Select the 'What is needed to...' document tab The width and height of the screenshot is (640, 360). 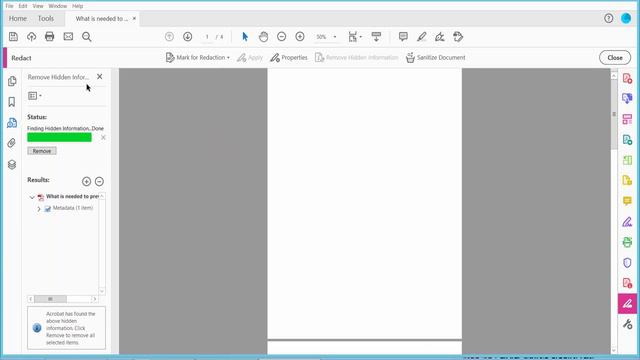[102, 19]
